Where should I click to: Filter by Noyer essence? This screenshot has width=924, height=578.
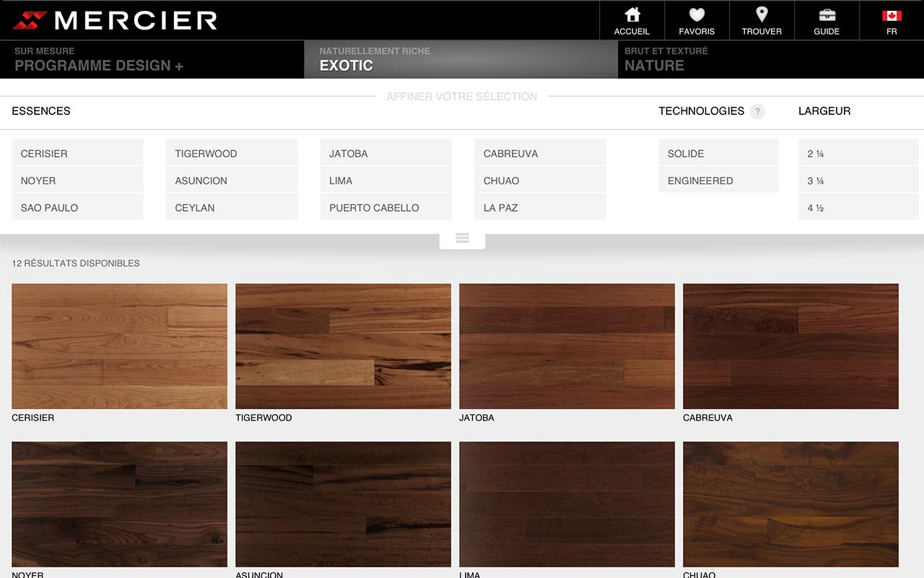click(77, 181)
